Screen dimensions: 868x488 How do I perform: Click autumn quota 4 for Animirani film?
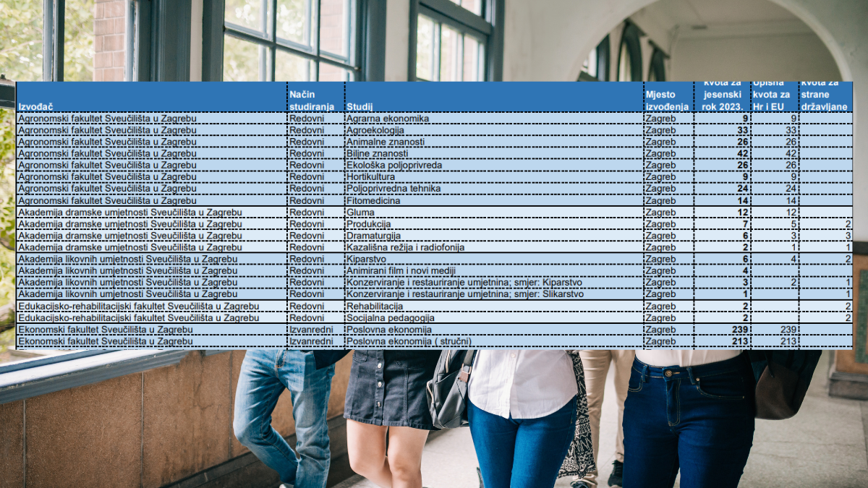pyautogui.click(x=723, y=270)
